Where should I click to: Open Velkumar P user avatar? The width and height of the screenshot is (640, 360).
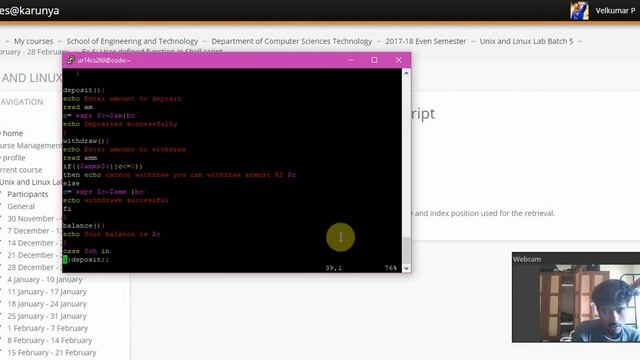point(579,11)
